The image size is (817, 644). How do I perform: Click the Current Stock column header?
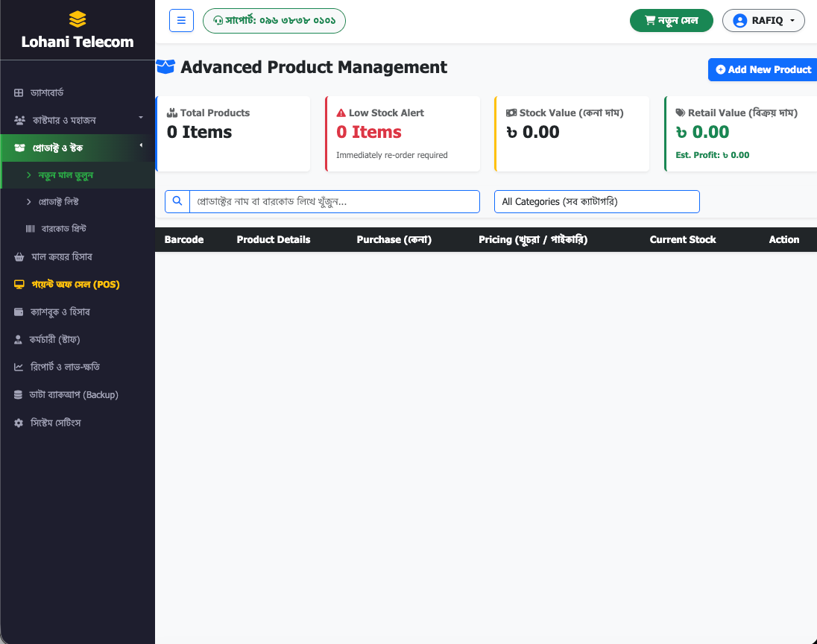[683, 240]
